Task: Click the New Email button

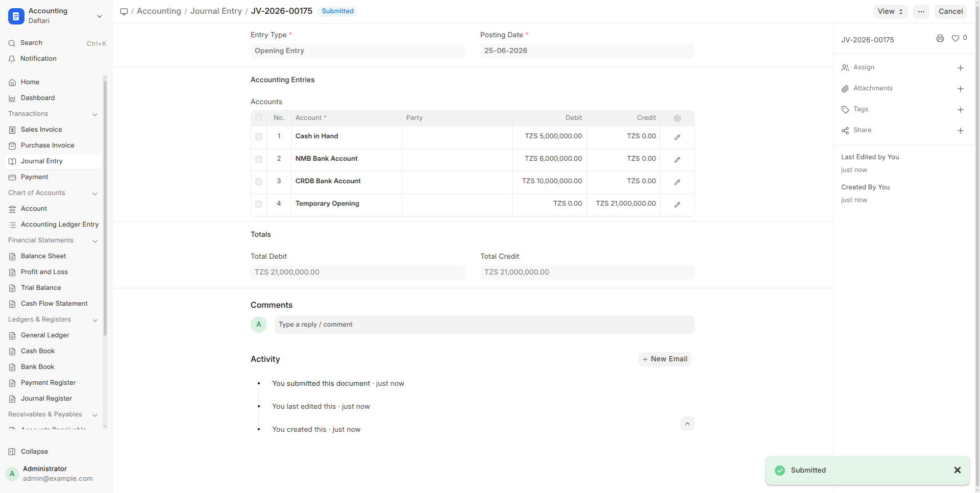Action: point(665,359)
